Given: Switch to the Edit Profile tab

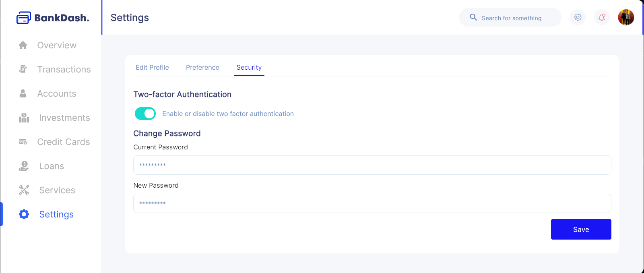Looking at the screenshot, I should [x=152, y=67].
